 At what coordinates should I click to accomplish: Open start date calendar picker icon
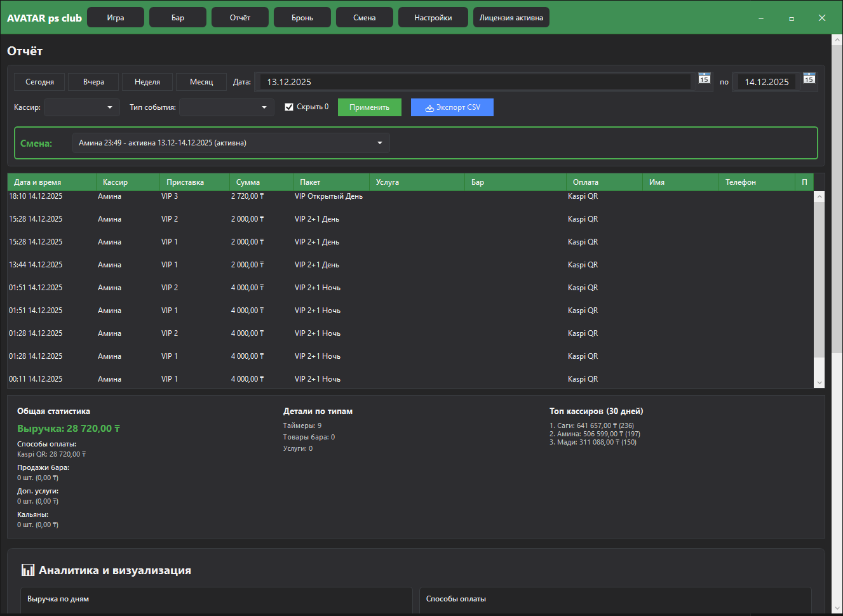pos(704,78)
